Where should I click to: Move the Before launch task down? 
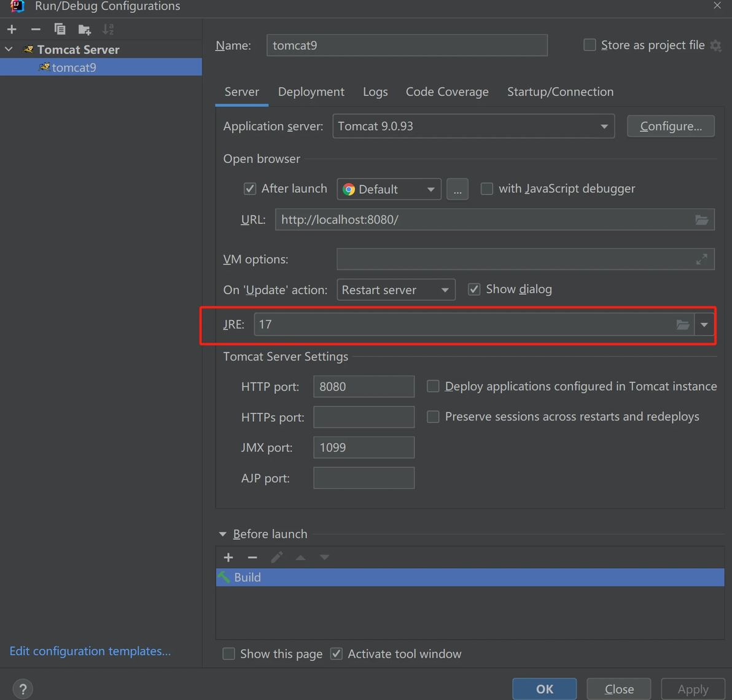pyautogui.click(x=324, y=557)
